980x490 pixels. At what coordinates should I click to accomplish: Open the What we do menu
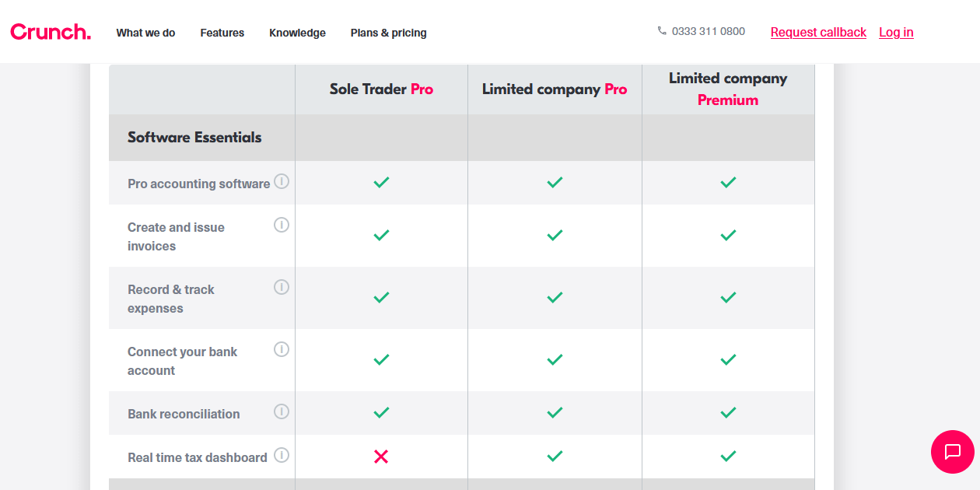coord(145,33)
